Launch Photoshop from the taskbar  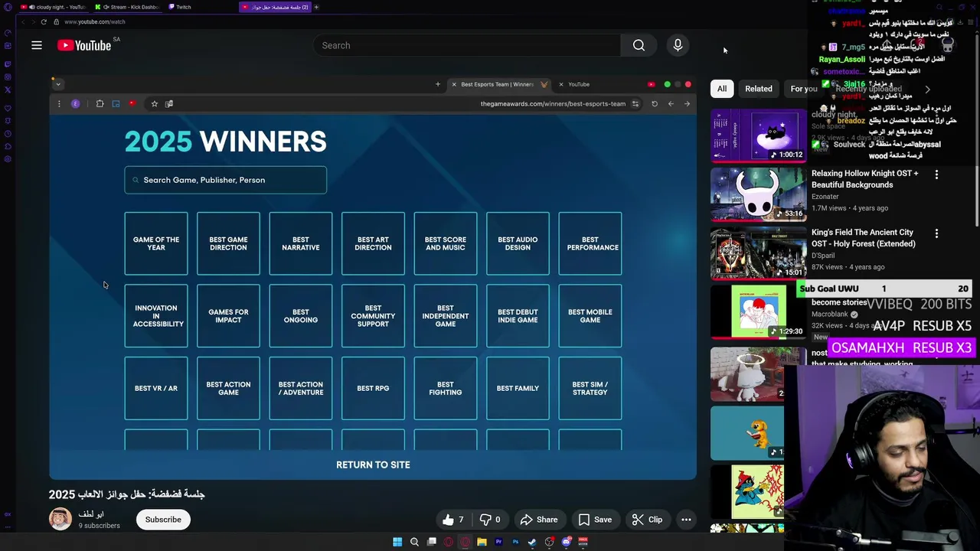click(515, 542)
